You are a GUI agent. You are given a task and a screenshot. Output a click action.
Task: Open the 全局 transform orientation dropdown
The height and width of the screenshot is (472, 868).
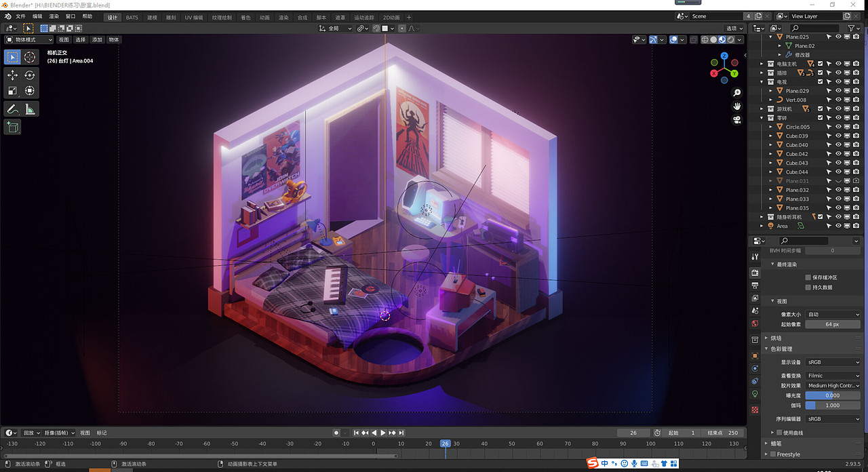pyautogui.click(x=336, y=28)
